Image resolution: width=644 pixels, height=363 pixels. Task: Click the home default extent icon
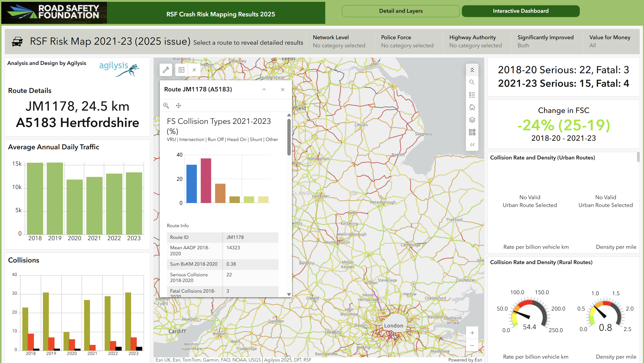click(x=472, y=107)
